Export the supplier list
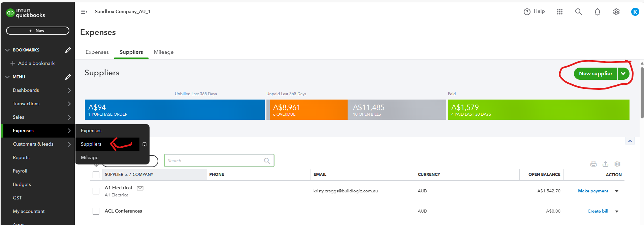Screen dimensions: 644x225 tap(605, 164)
